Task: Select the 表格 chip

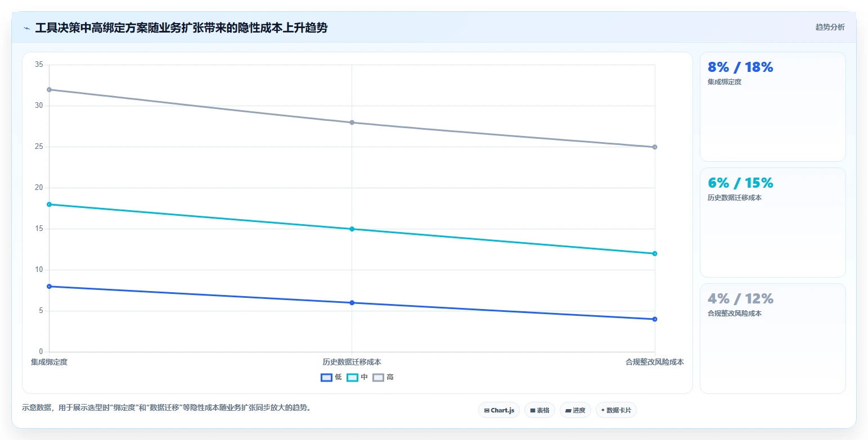Action: 539,410
